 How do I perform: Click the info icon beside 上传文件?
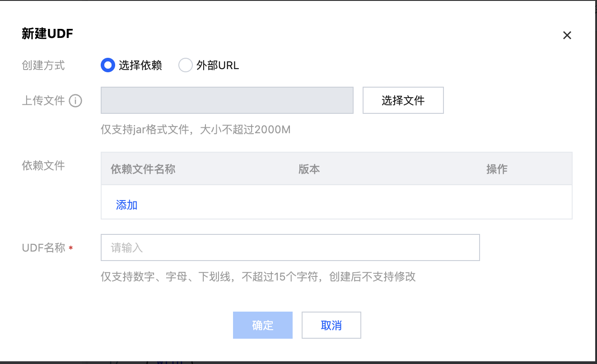coord(75,101)
